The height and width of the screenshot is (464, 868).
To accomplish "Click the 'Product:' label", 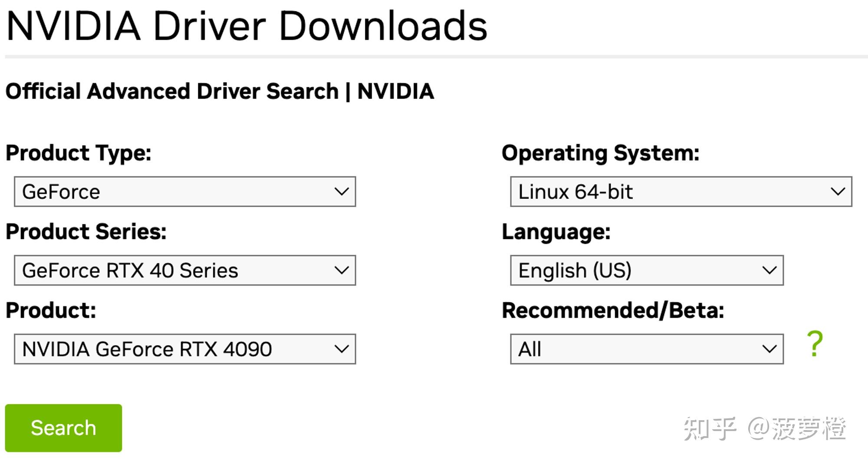I will (x=51, y=310).
